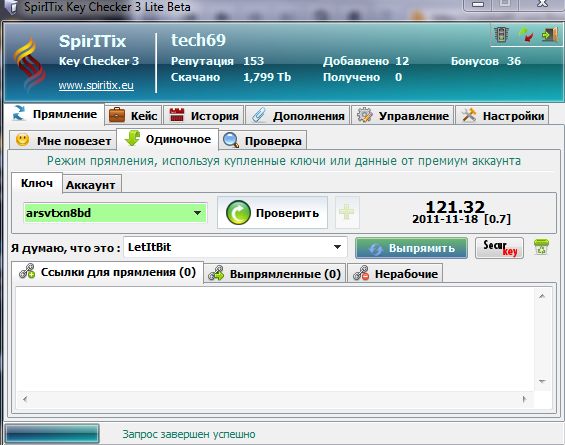Open the Выпрямленные (0) tab
The width and height of the screenshot is (565, 445).
pos(275,274)
